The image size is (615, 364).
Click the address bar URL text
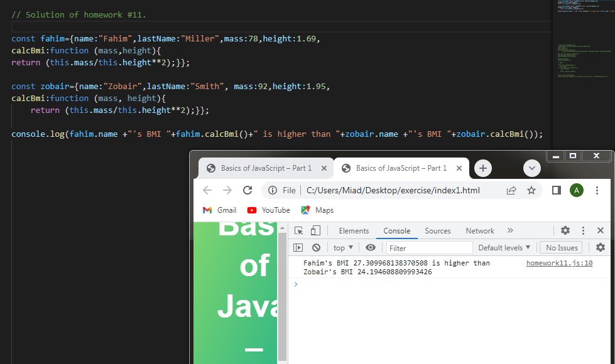click(x=393, y=190)
